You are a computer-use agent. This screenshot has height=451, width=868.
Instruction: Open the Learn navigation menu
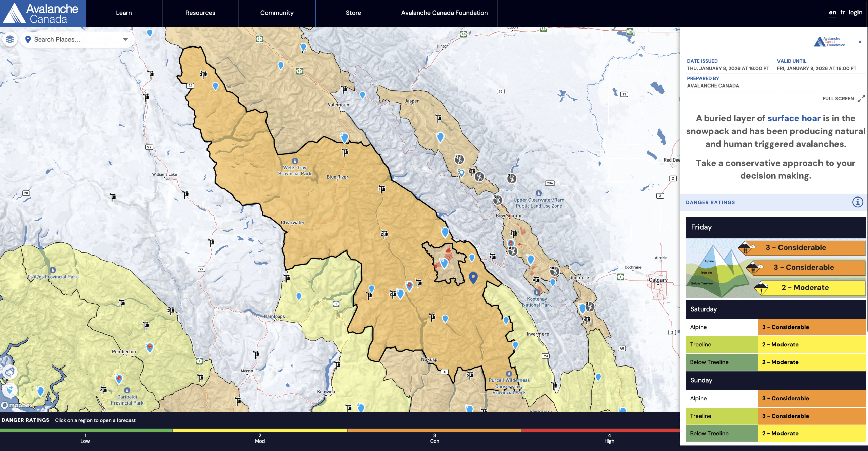point(124,13)
